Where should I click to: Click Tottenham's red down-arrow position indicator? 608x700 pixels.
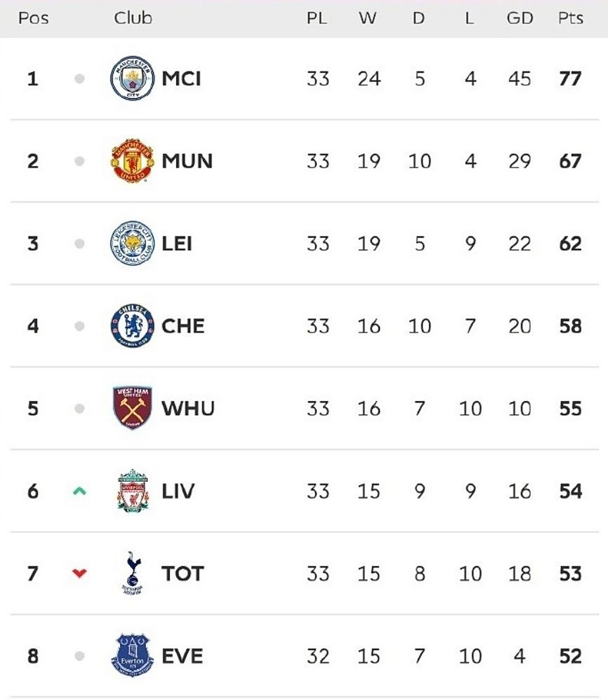click(x=79, y=573)
